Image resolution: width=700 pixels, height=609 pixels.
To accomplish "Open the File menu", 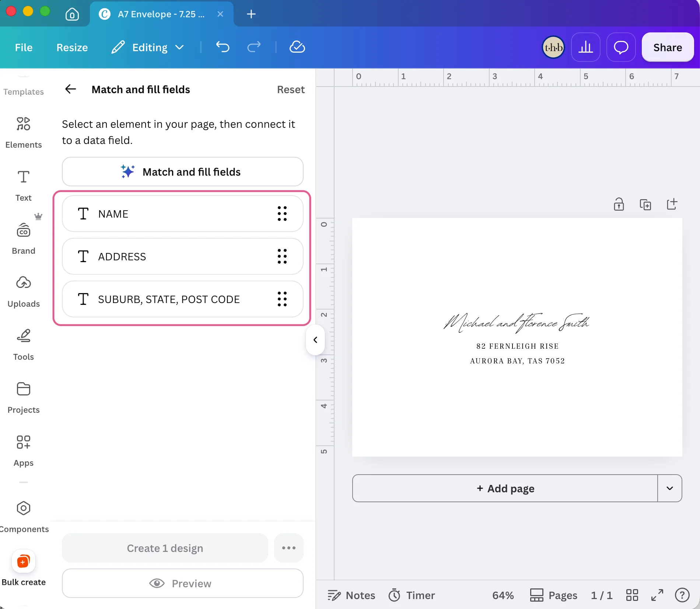I will coord(24,47).
